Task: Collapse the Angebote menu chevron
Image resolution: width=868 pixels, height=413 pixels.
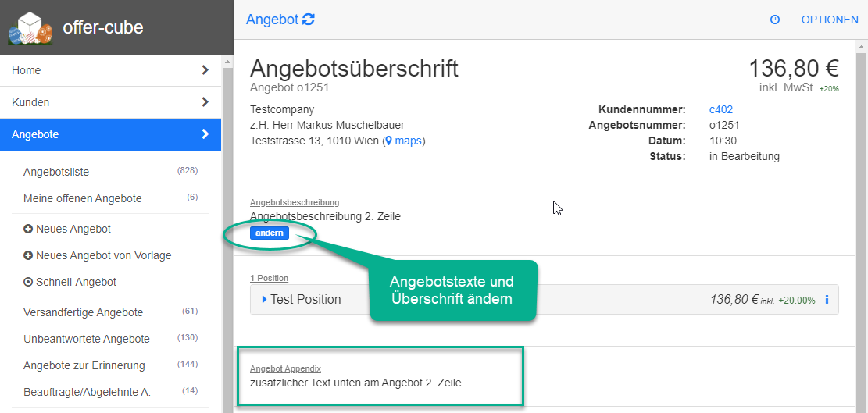Action: pos(205,134)
